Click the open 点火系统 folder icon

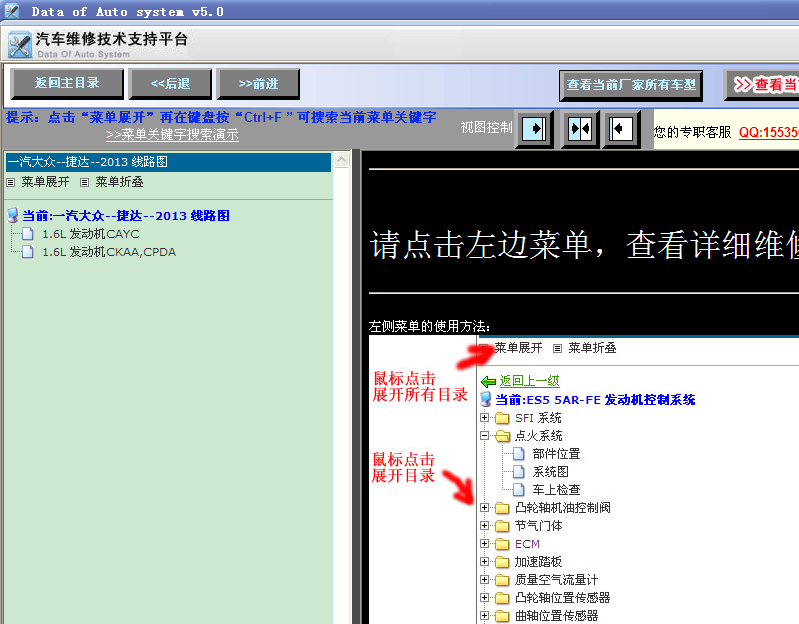coord(502,436)
